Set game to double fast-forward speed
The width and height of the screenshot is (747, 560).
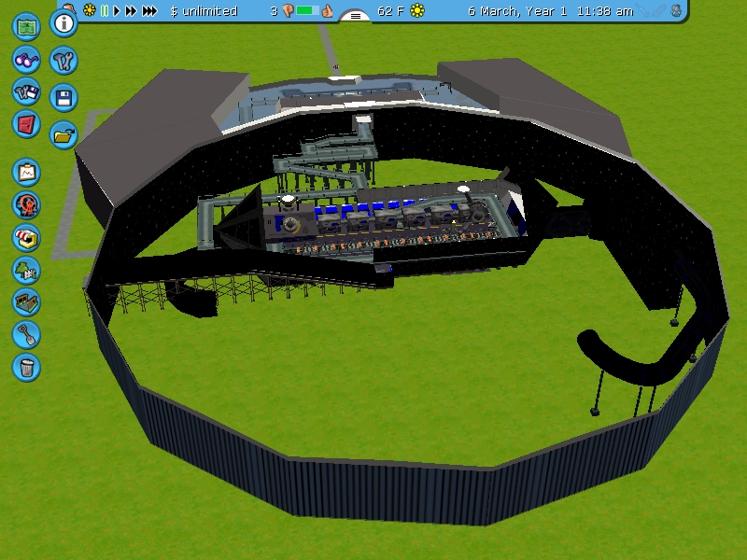pos(131,10)
